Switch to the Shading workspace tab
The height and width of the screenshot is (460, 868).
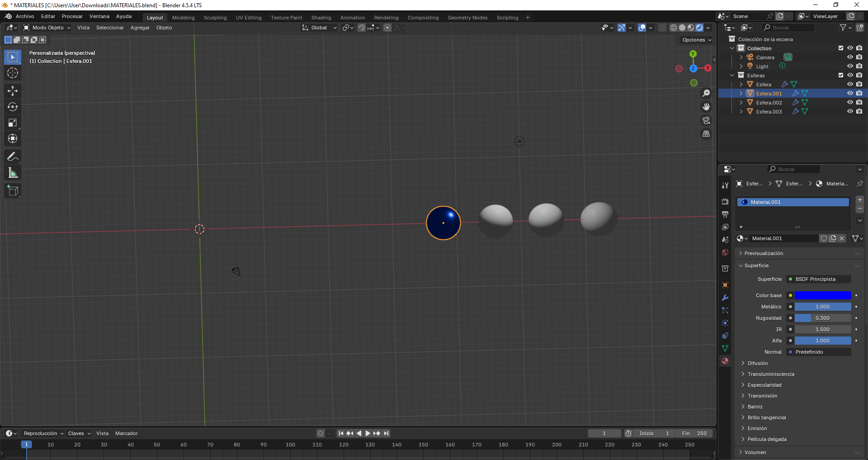pos(321,18)
